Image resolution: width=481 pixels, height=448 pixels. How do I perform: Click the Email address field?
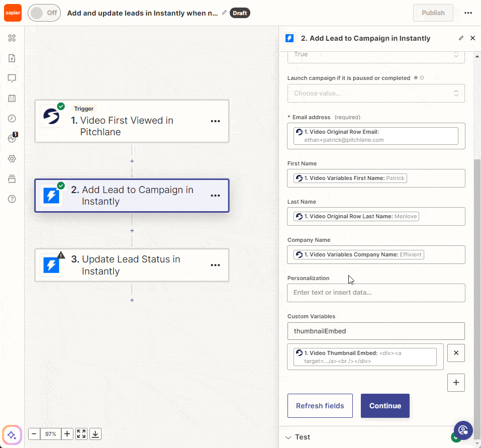click(376, 136)
